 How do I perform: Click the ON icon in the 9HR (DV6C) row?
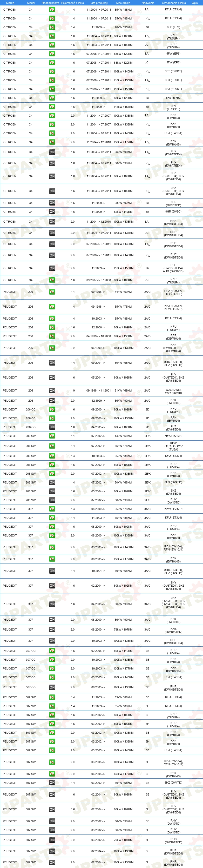[52, 211]
